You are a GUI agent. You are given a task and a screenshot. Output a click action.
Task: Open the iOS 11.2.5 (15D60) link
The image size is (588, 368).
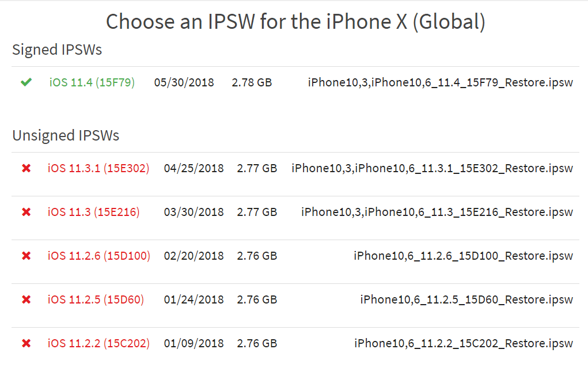pos(96,299)
